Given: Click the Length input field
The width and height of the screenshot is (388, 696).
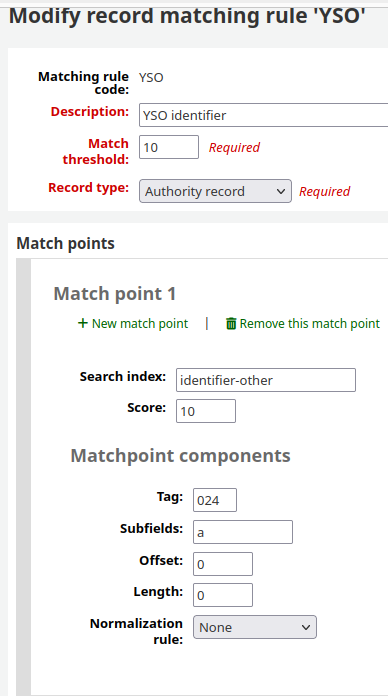Looking at the screenshot, I should click(x=223, y=595).
